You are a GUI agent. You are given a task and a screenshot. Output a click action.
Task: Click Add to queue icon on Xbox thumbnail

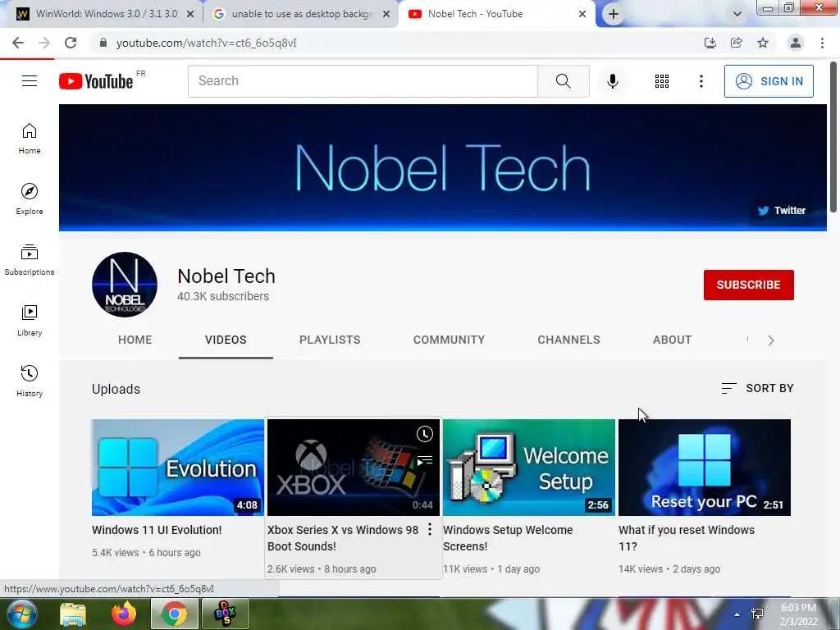(x=425, y=460)
